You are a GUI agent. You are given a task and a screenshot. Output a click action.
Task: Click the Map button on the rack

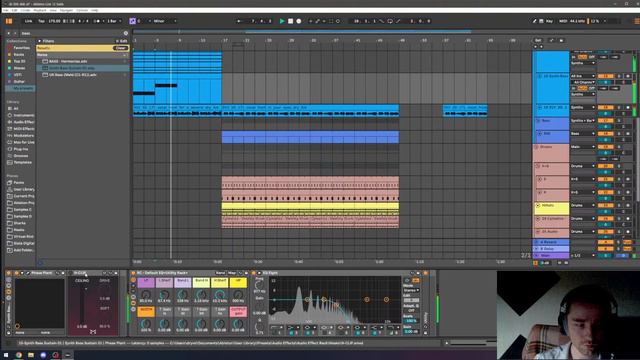tap(232, 273)
